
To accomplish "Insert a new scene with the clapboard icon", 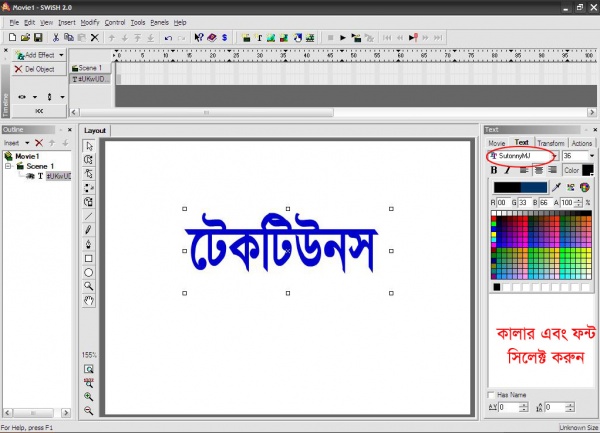I will pyautogui.click(x=246, y=38).
